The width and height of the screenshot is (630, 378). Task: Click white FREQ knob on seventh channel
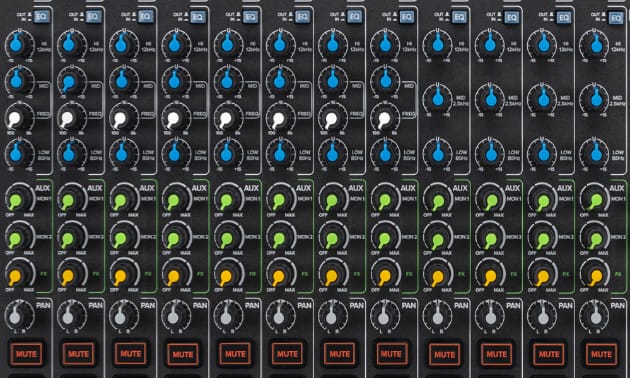(x=332, y=118)
